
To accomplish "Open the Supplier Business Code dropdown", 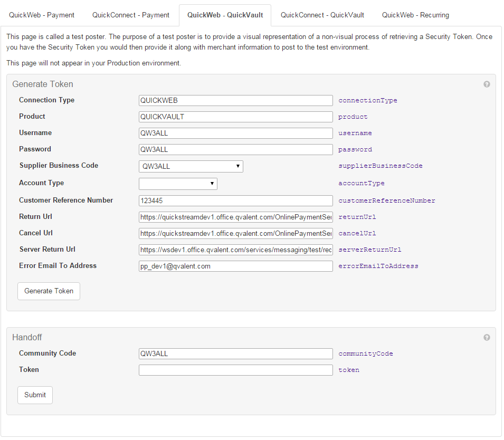I will (x=191, y=167).
